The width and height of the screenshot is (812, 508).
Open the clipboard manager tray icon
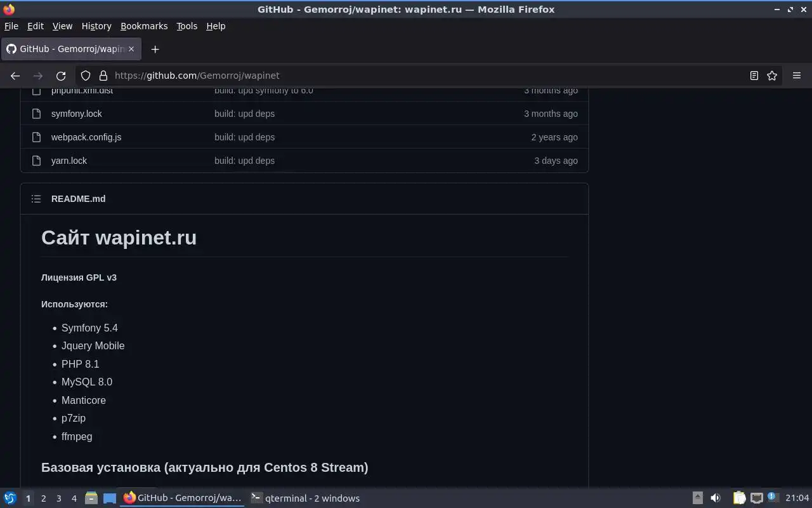[739, 498]
